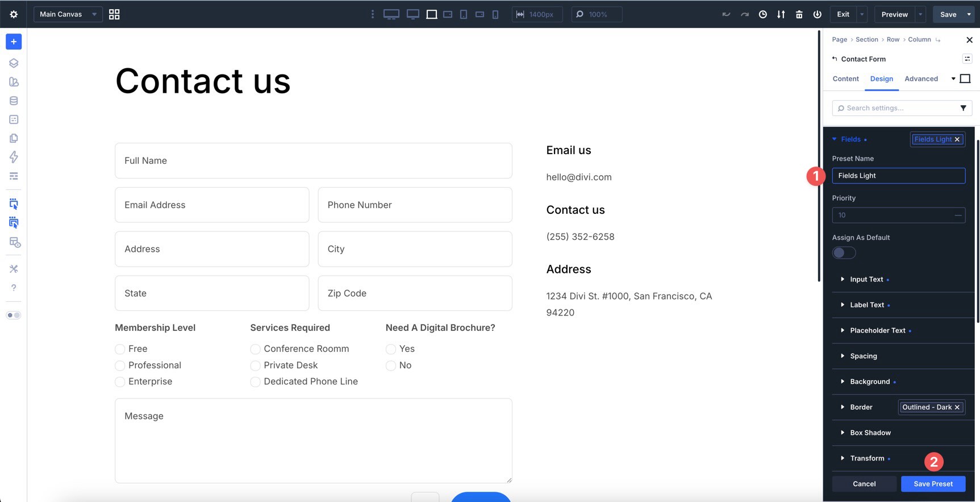This screenshot has height=502, width=980.
Task: Open the help question mark
Action: click(x=14, y=288)
